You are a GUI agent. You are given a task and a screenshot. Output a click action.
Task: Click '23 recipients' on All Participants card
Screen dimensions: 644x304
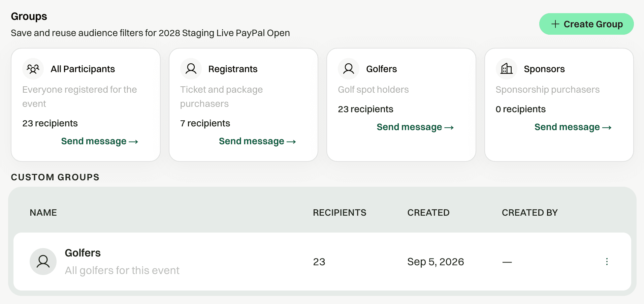click(50, 123)
